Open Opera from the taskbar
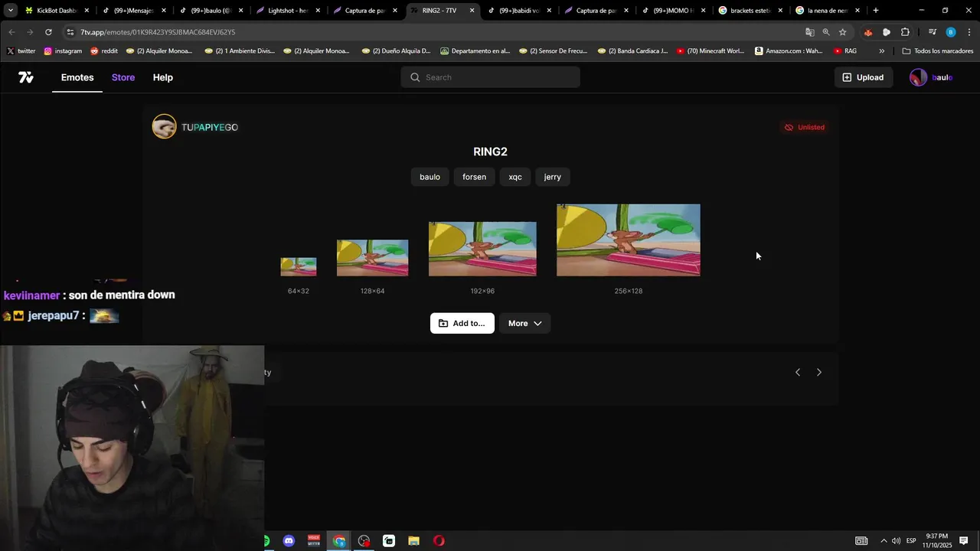The height and width of the screenshot is (551, 980). [x=439, y=541]
